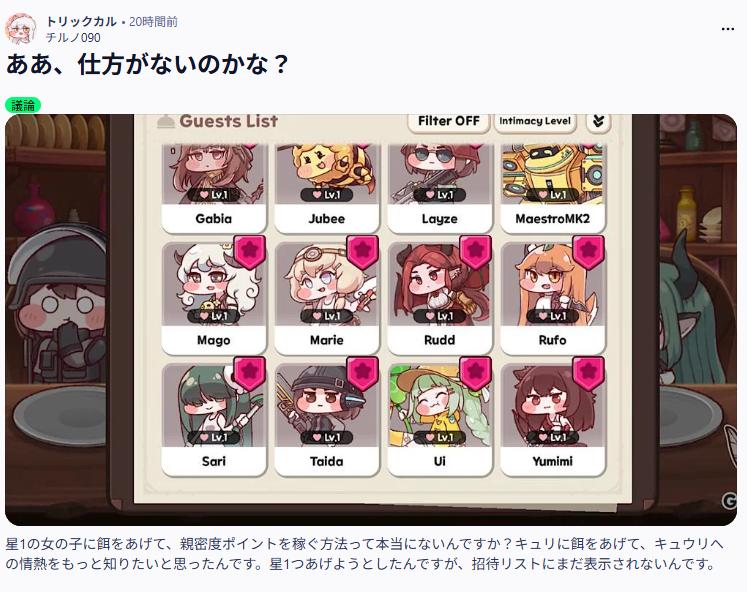Screen dimensions: 747x592
Task: Click the pink star badge on Marie
Action: (x=362, y=251)
